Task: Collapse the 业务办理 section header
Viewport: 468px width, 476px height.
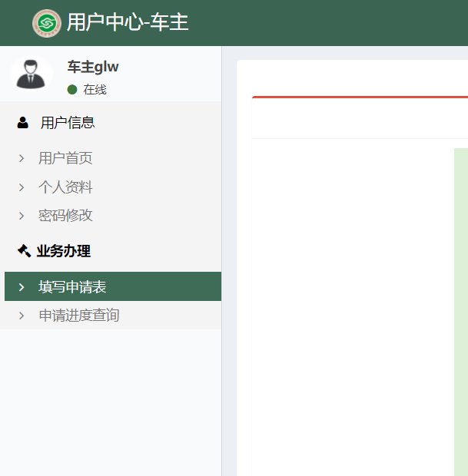Action: (x=63, y=251)
